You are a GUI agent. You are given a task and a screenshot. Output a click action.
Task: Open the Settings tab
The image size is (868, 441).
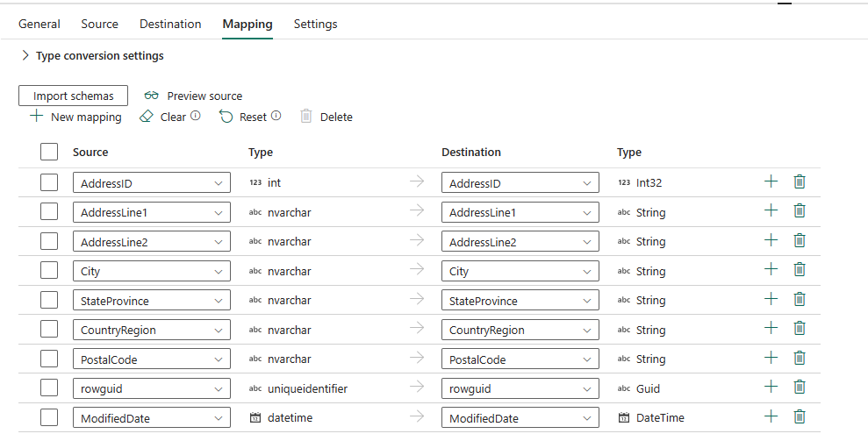[315, 24]
